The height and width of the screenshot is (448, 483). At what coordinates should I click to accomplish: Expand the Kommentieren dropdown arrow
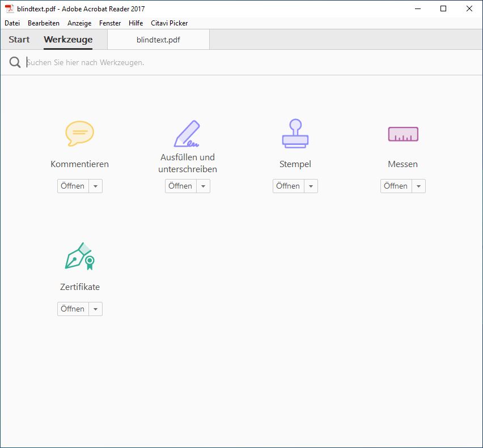(x=95, y=186)
